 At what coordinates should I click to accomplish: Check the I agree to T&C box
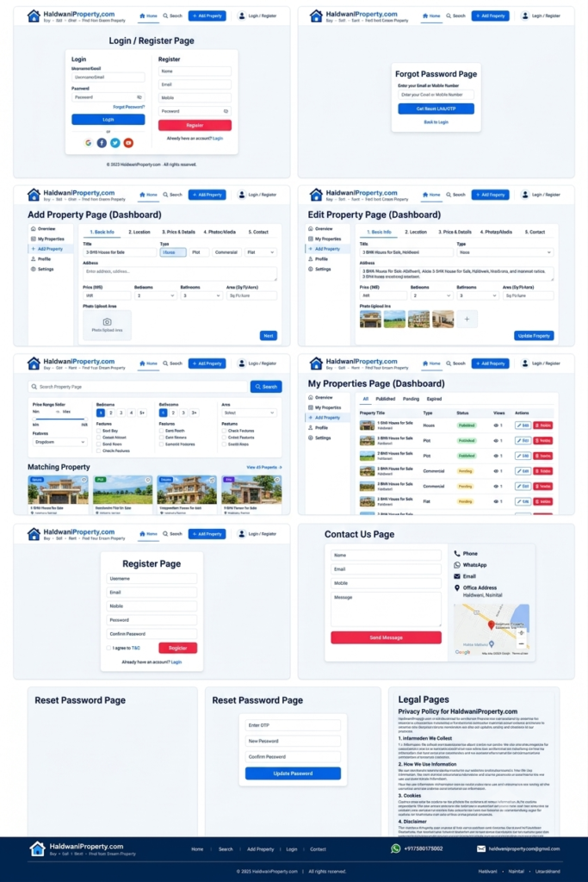[x=108, y=648]
